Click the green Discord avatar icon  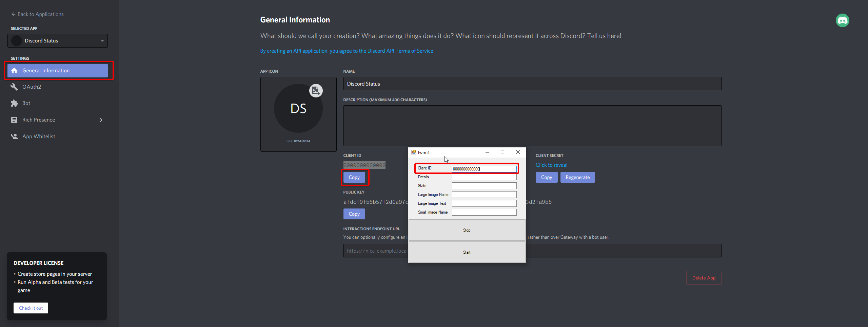843,20
